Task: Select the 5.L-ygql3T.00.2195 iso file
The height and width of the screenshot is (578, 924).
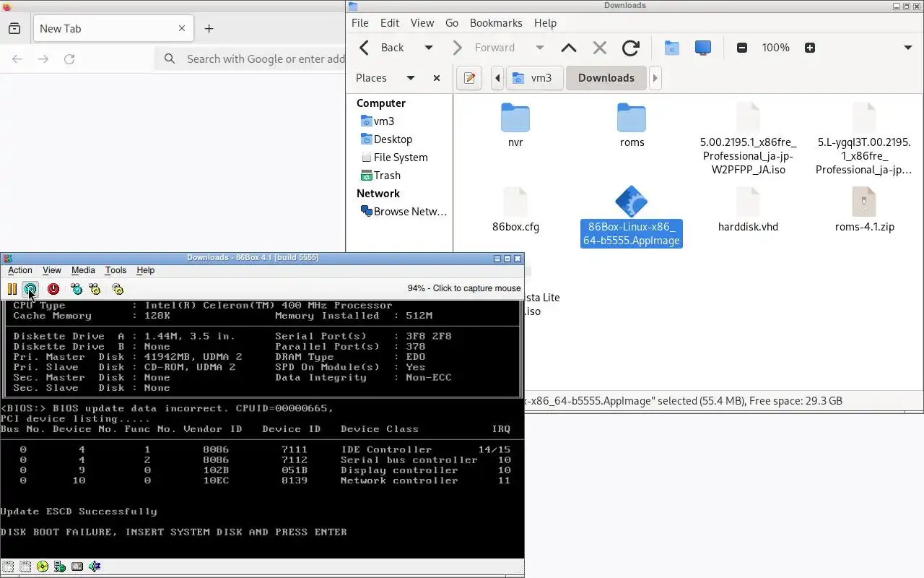Action: (x=864, y=139)
